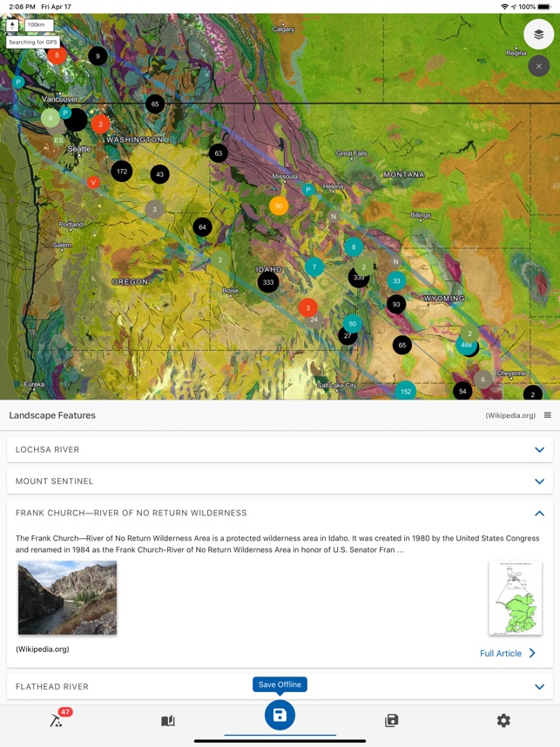Open the settings gear tab
The width and height of the screenshot is (560, 747).
pos(503,720)
